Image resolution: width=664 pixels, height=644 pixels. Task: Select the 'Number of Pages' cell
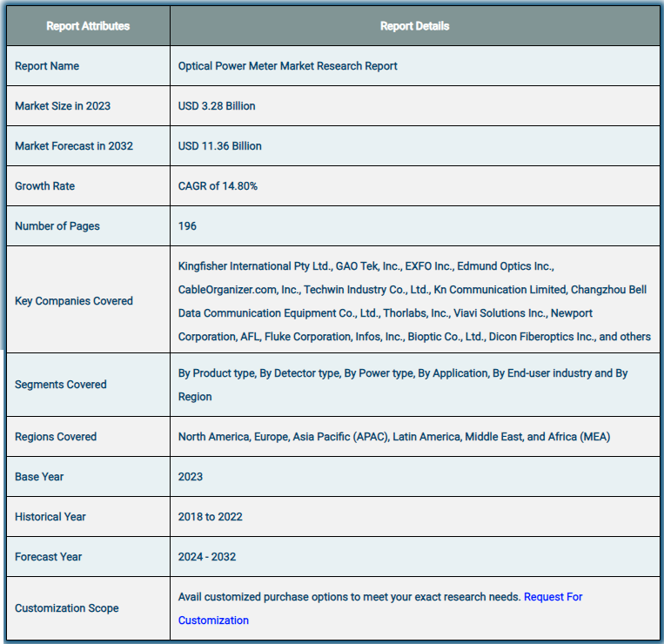click(88, 226)
